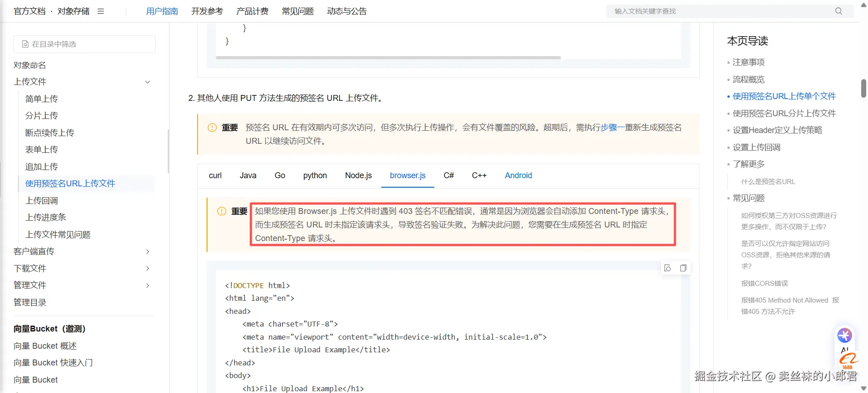Open the 动态与公告 top menu
The image size is (868, 393).
[x=347, y=11]
